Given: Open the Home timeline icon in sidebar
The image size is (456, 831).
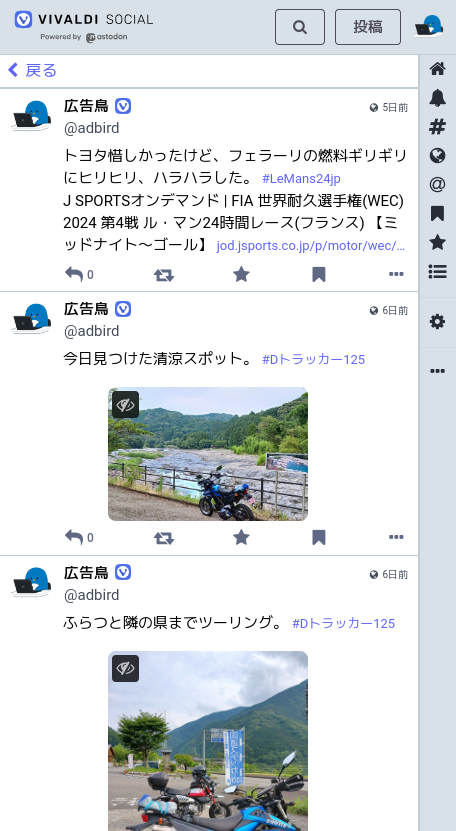Looking at the screenshot, I should click(437, 68).
